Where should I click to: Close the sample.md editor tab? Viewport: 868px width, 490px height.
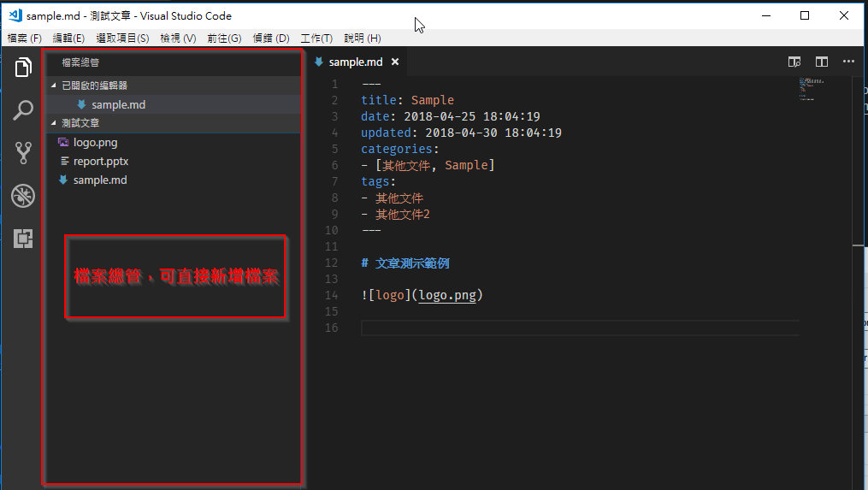coord(395,62)
